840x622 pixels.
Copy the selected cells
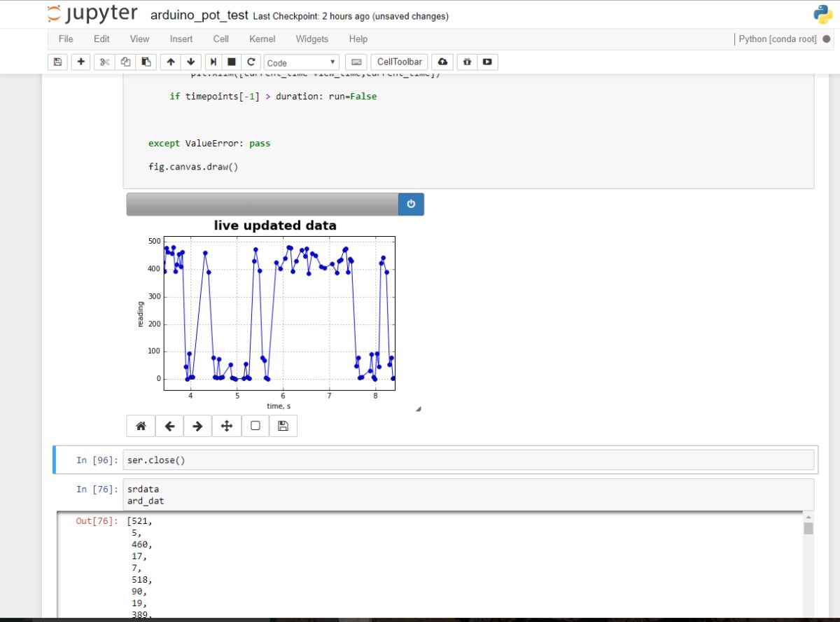click(125, 62)
